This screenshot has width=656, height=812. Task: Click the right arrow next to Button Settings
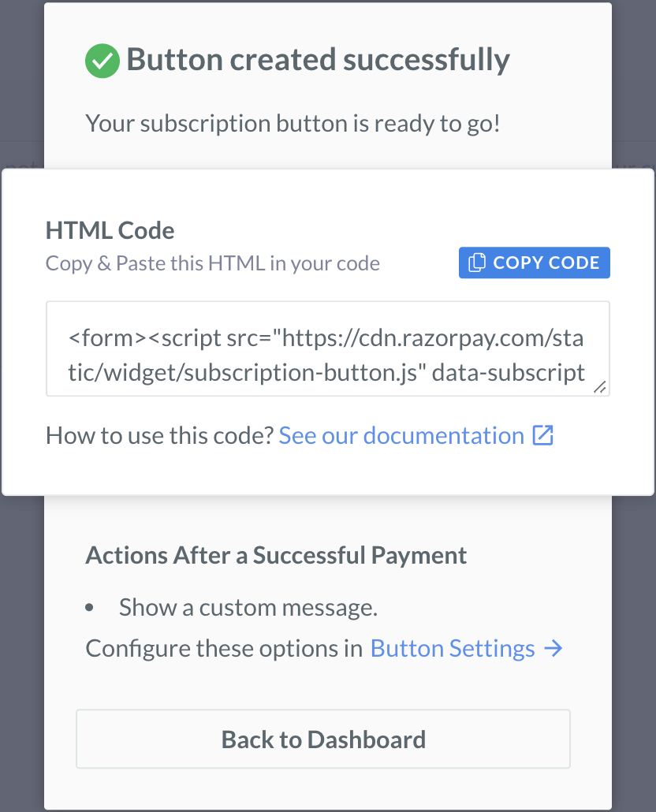click(x=553, y=648)
